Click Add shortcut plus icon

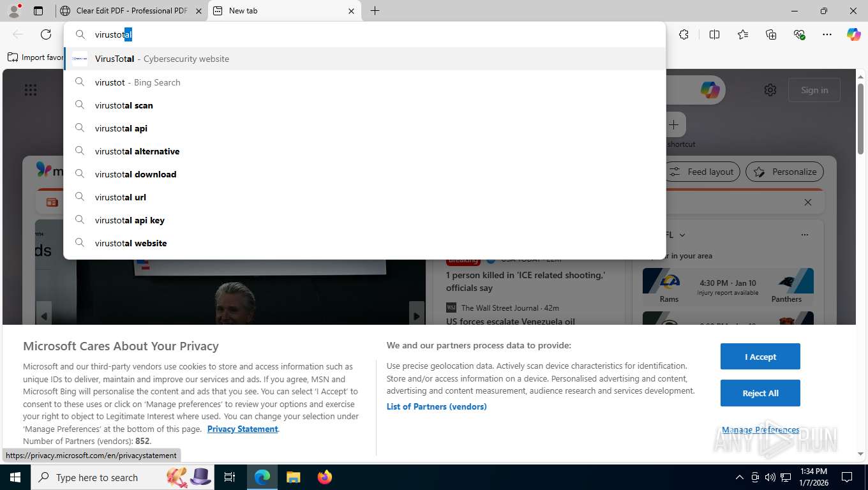pos(674,125)
